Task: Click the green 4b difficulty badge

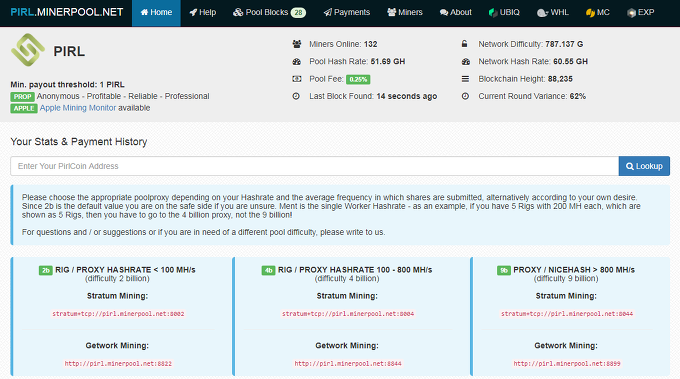Action: pos(268,270)
